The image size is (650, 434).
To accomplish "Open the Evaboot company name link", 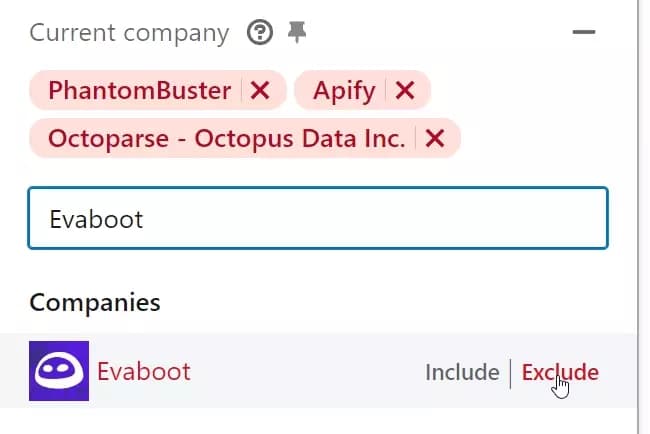I will (x=143, y=371).
